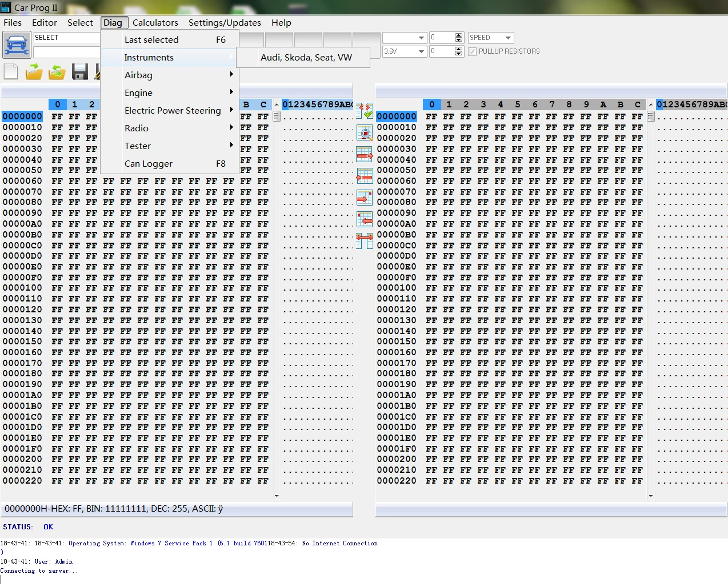Open the Calculators menu
This screenshot has width=728, height=587.
(155, 22)
